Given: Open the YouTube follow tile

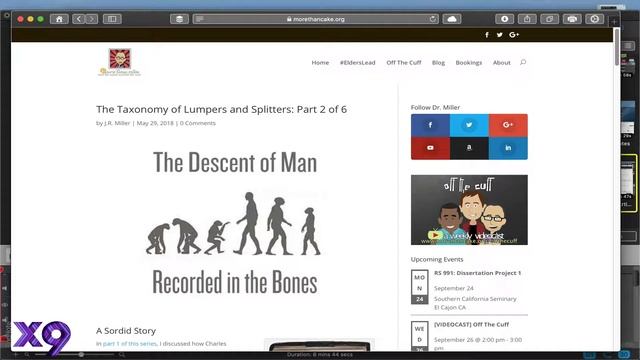Looking at the screenshot, I should [x=430, y=148].
